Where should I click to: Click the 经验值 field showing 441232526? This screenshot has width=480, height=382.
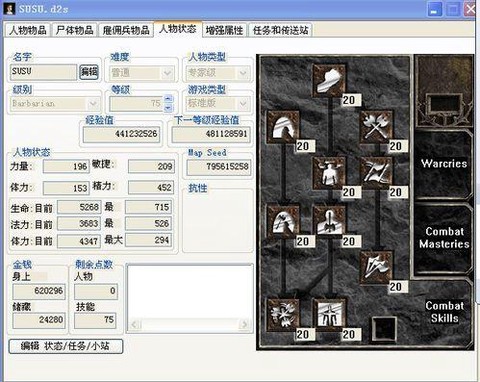121,134
